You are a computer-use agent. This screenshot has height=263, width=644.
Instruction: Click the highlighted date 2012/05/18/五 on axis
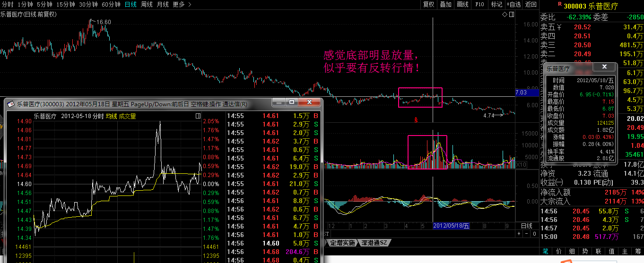point(452,226)
